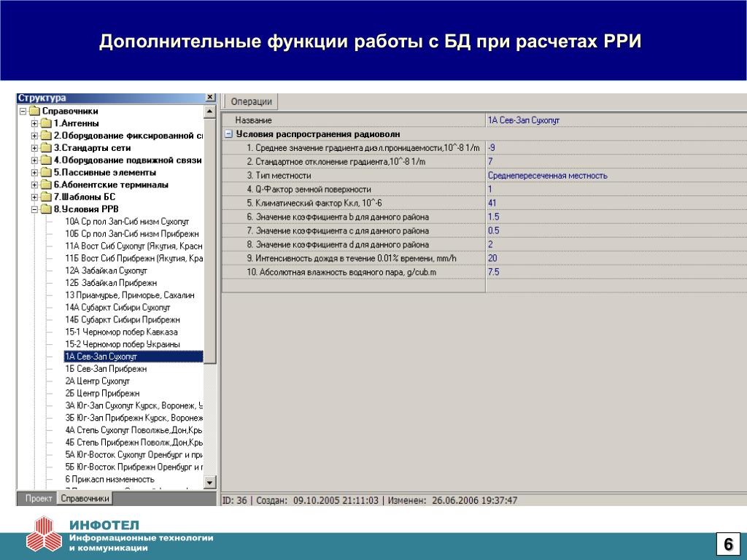Collapse Условия распространения радиоволн property group
Image resolution: width=747 pixels, height=560 pixels.
tap(228, 134)
